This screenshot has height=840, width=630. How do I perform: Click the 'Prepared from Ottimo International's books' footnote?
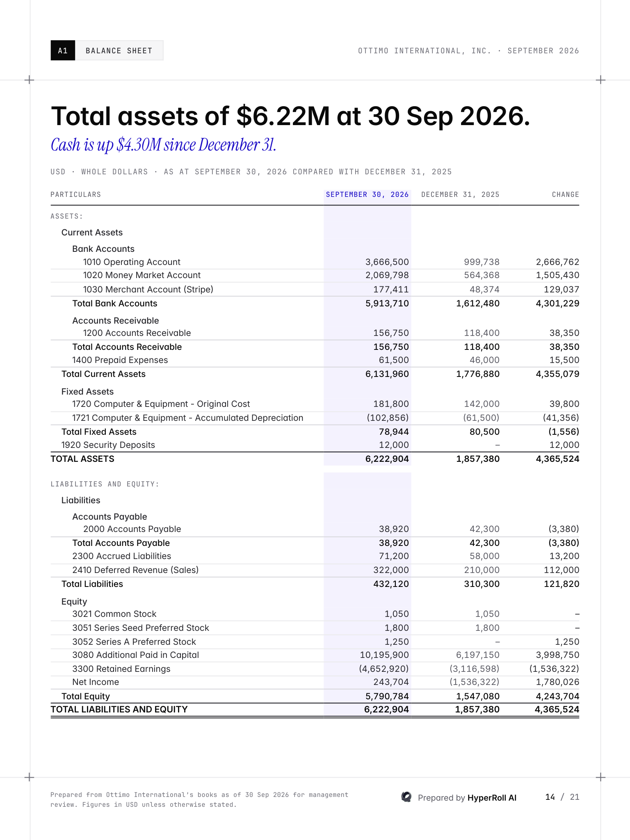tap(199, 799)
